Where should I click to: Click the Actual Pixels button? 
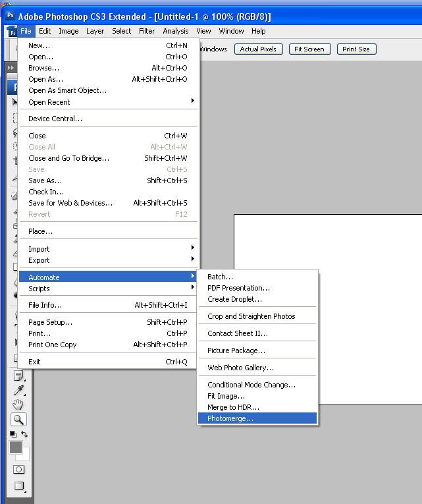(x=258, y=49)
